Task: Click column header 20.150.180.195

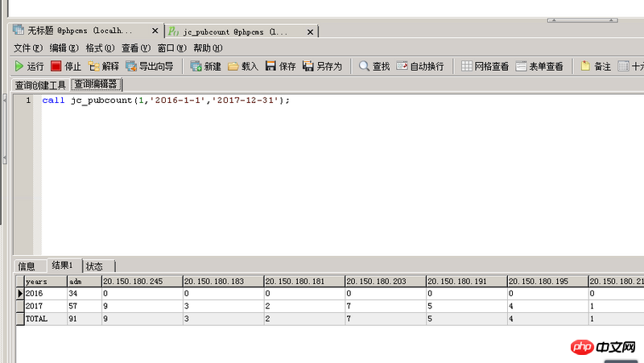Action: tap(547, 281)
